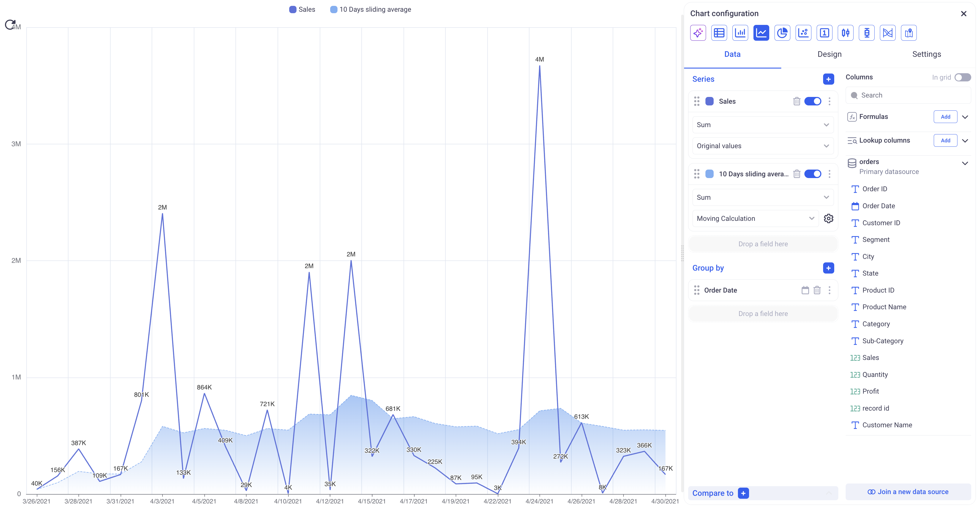980x509 pixels.
Task: Disable the 10 Days sliding average toggle
Action: pos(813,174)
